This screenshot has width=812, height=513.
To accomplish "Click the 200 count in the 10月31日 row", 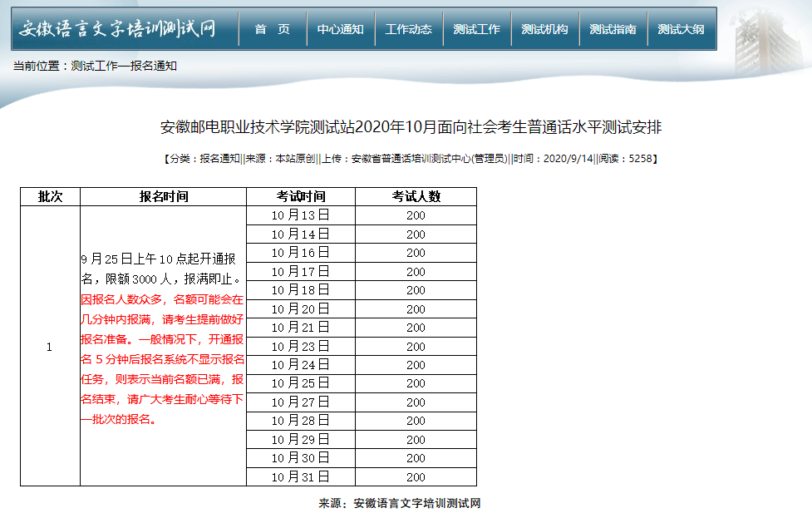I will pyautogui.click(x=416, y=476).
